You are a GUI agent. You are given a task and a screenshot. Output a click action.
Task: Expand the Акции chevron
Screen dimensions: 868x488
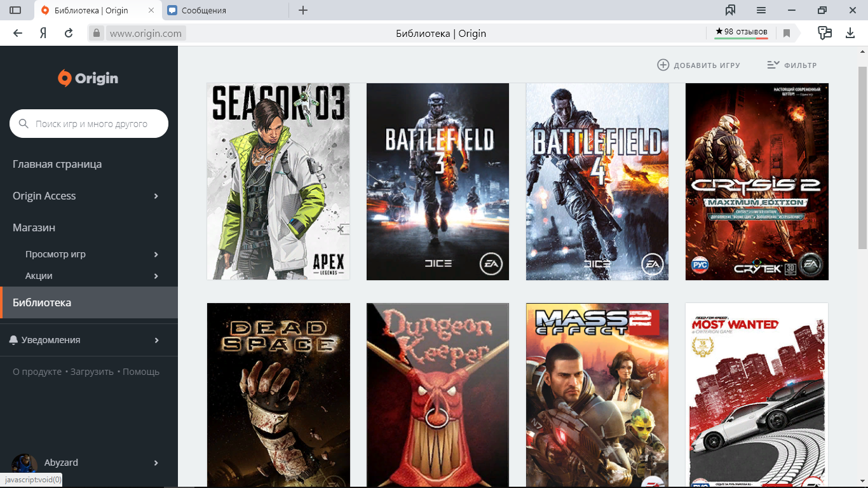point(156,276)
